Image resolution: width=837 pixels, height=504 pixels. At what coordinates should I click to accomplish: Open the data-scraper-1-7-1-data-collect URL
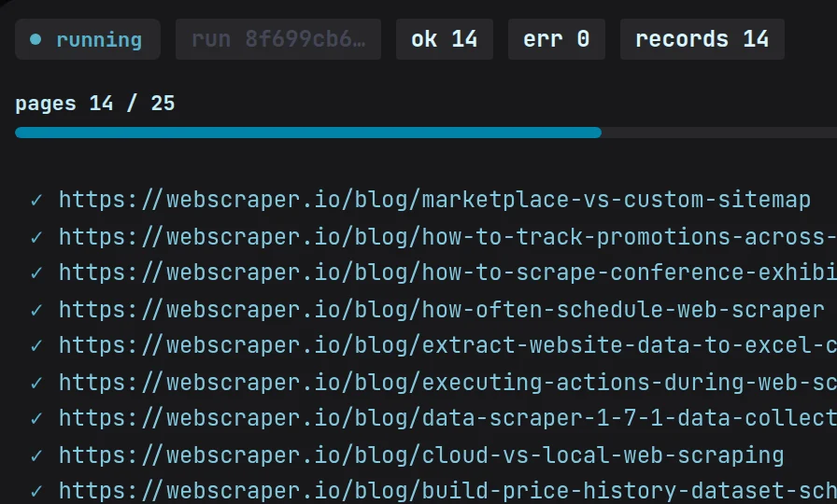(x=447, y=419)
